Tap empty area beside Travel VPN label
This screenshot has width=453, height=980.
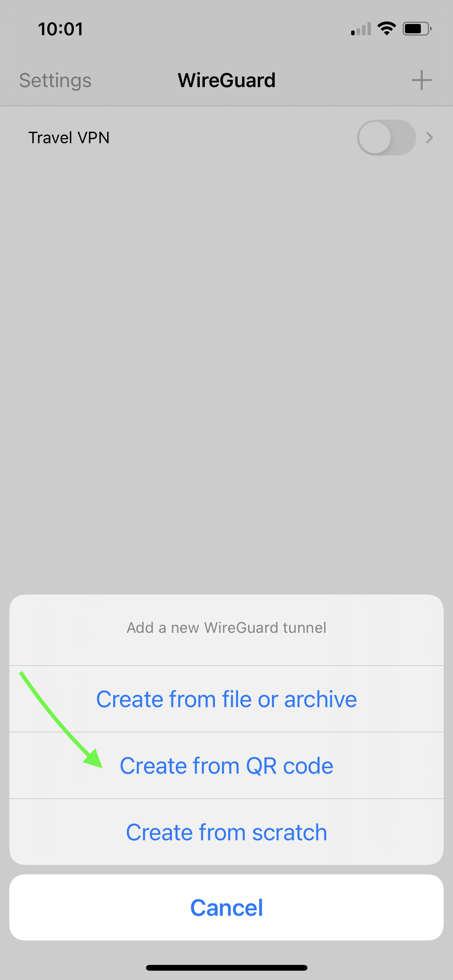pos(232,138)
